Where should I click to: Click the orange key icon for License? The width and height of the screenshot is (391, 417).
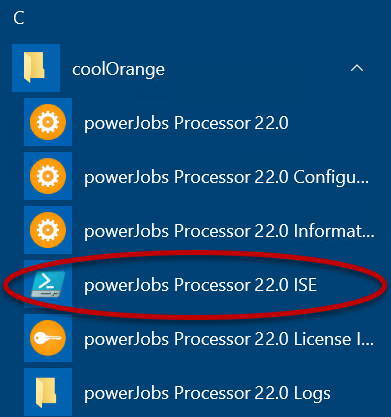(48, 338)
